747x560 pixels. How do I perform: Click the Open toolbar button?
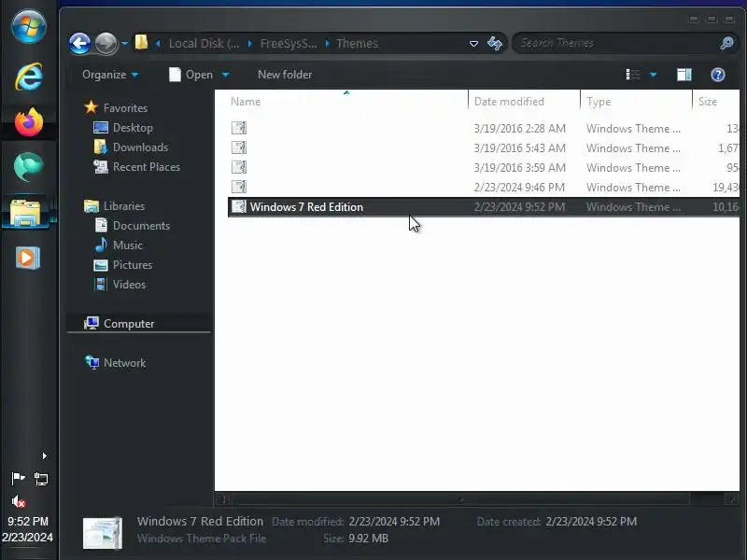click(x=190, y=75)
